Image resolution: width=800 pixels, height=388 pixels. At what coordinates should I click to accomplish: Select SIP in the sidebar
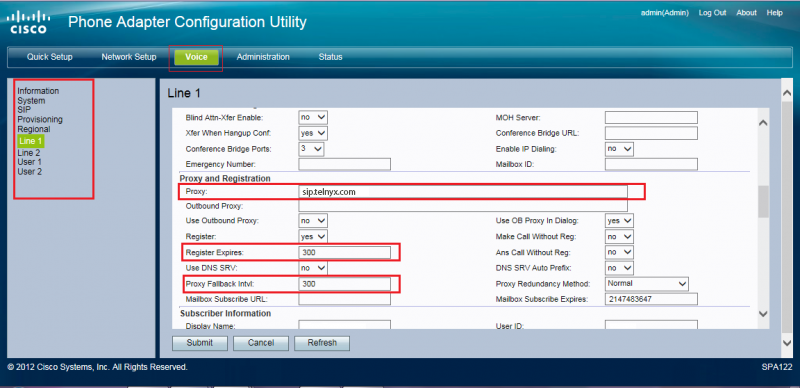(x=24, y=109)
